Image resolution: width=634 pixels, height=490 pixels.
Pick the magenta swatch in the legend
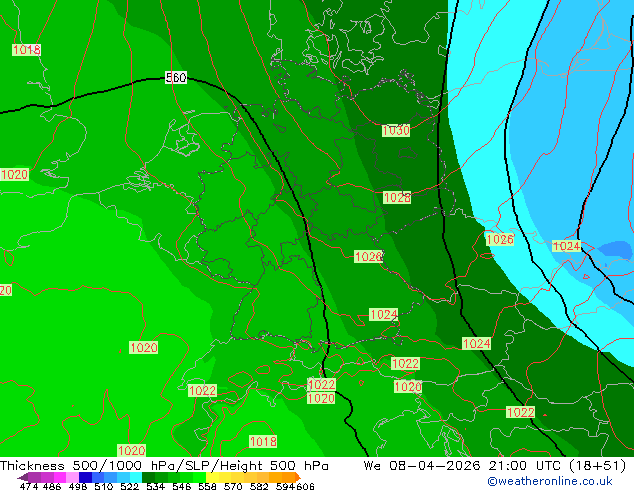[x=59, y=477]
